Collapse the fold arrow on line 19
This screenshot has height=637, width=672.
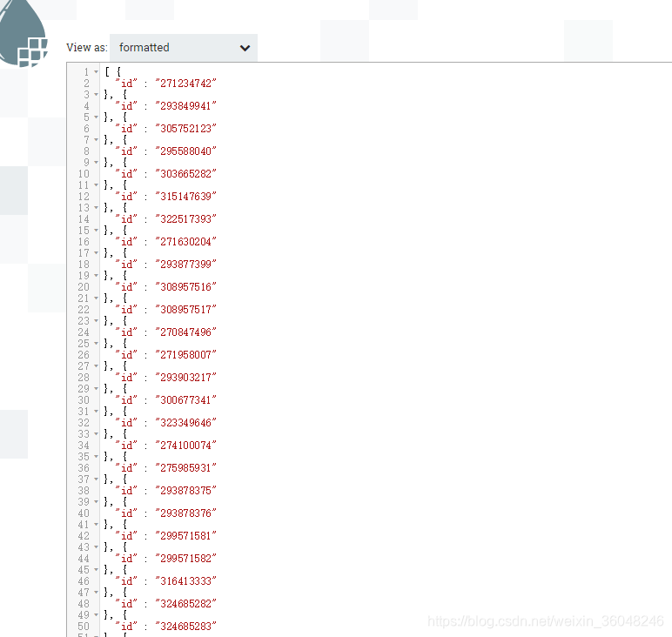coord(96,276)
